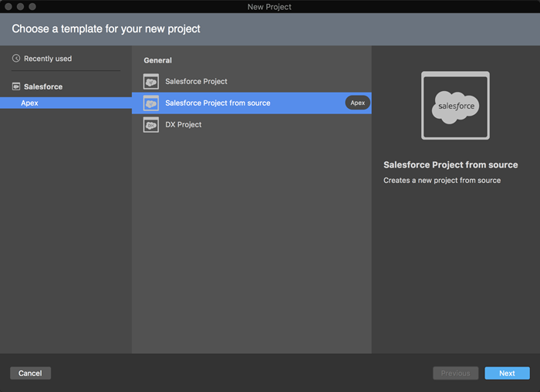The image size is (540, 392).
Task: Click the disabled Previous button
Action: tap(455, 373)
